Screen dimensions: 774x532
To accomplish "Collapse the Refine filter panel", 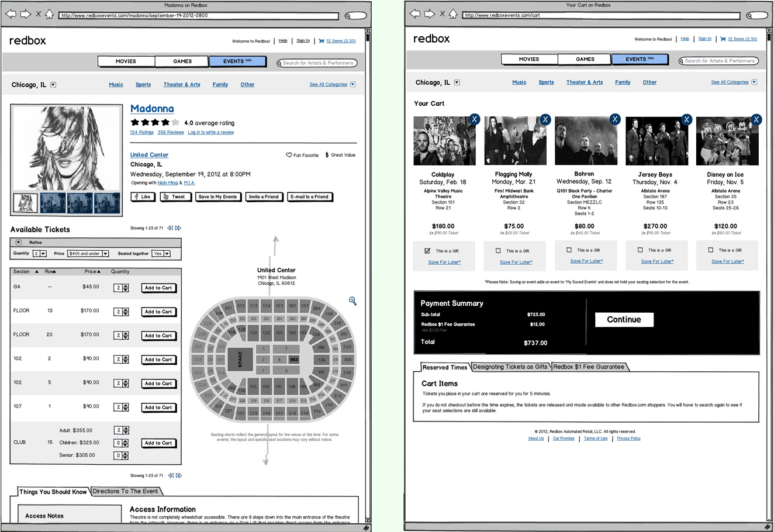I will click(x=18, y=242).
